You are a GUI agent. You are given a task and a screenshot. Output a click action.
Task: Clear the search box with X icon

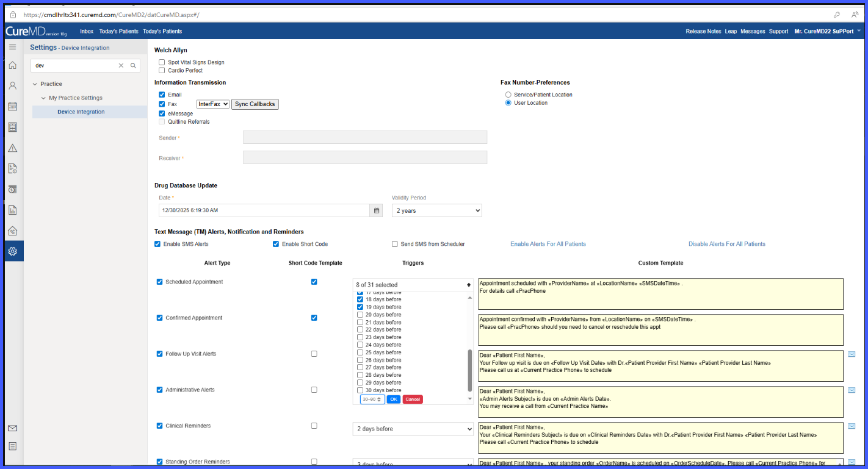click(121, 65)
